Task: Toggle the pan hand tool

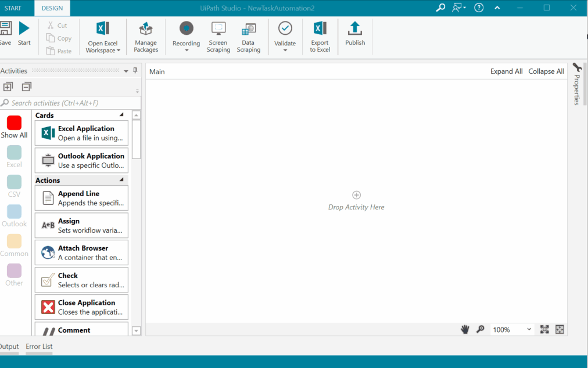Action: click(465, 330)
